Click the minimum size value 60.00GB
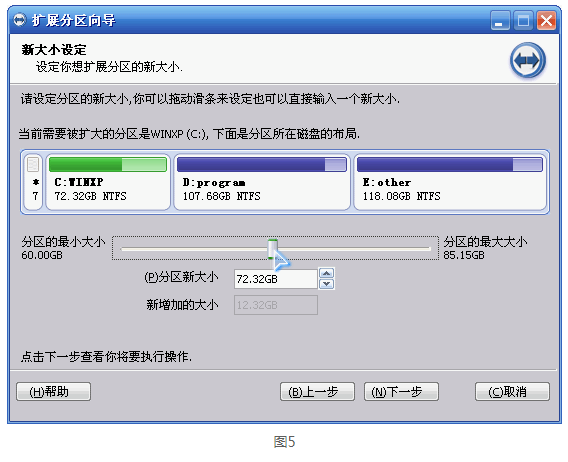This screenshot has width=568, height=462. [42, 255]
